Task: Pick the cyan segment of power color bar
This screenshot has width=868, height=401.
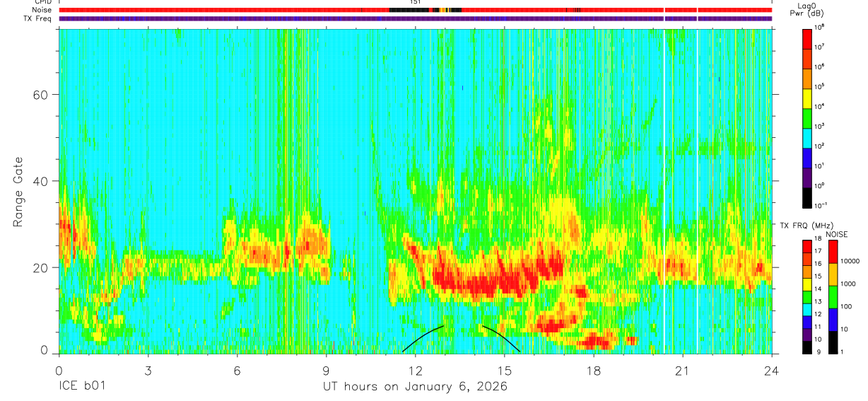Action: click(x=807, y=137)
